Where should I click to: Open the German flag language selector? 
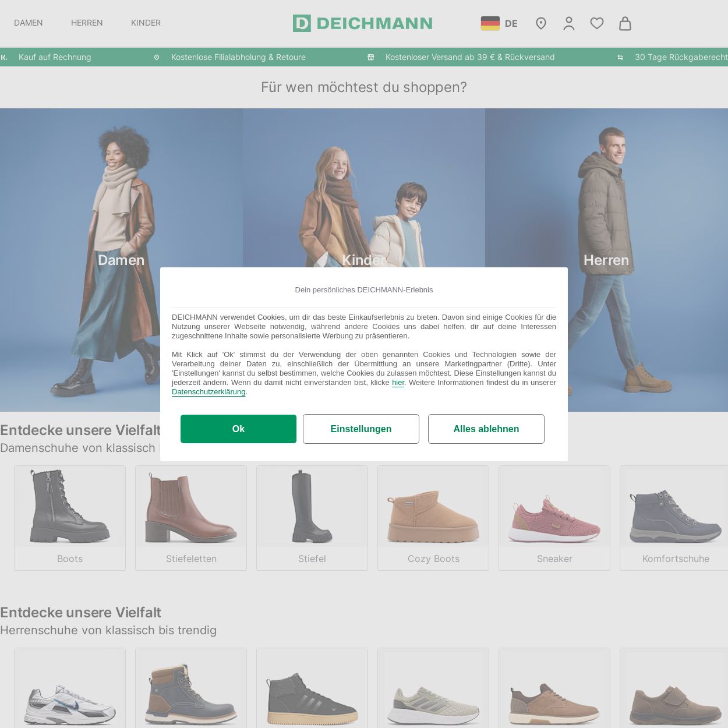(490, 23)
